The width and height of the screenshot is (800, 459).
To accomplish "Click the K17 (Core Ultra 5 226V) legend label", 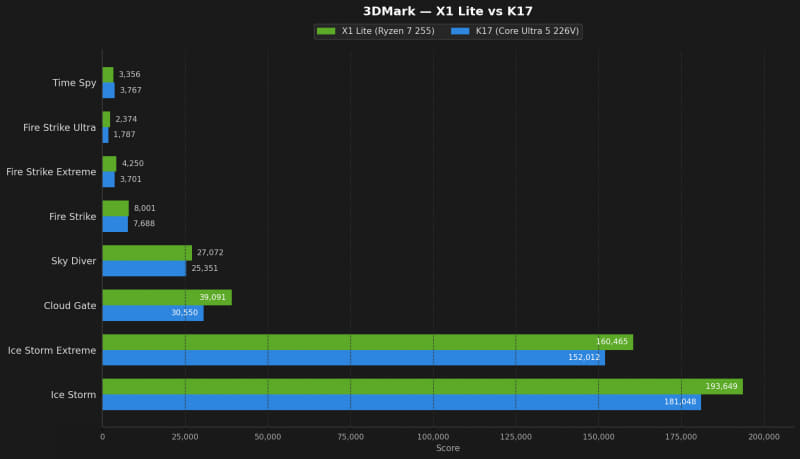I will coord(528,31).
